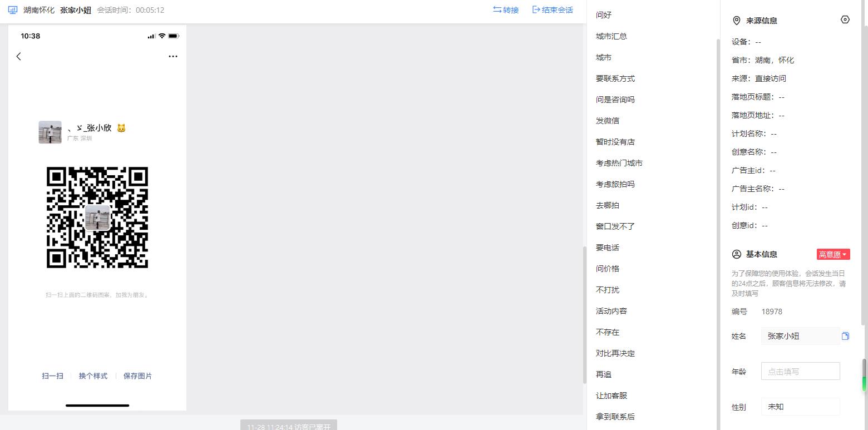
Task: Select the 窗口发不了 quick reply
Action: coord(615,226)
